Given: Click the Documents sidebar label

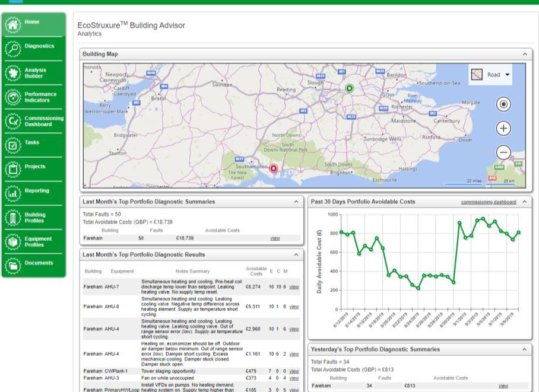Looking at the screenshot, I should (39, 263).
